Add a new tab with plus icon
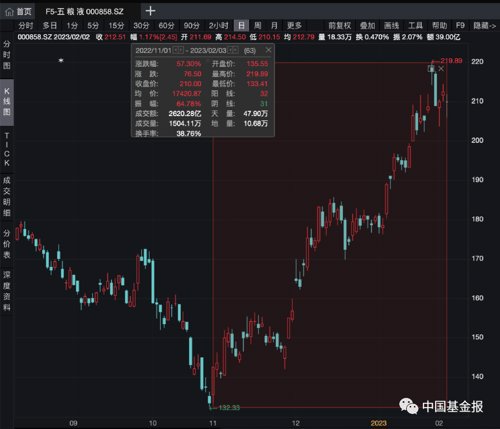Viewport: 500px width, 429px height. [x=150, y=11]
